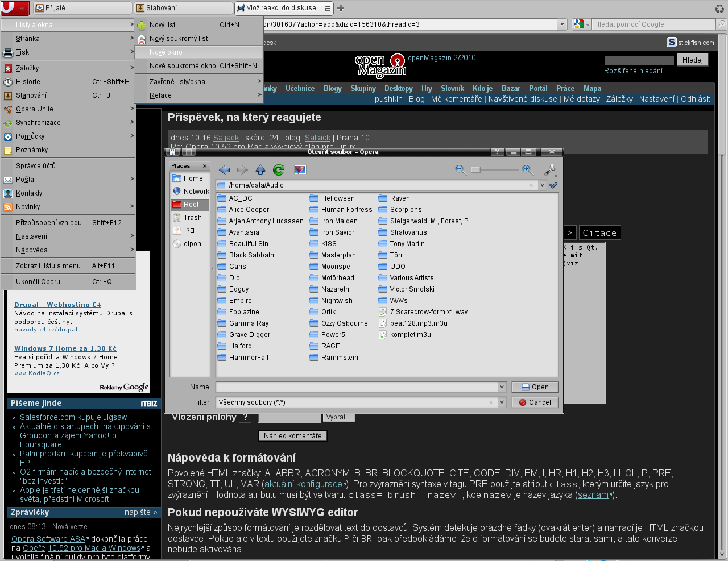Click the Hledat pomocí Google field
The image size is (728, 561).
[653, 24]
